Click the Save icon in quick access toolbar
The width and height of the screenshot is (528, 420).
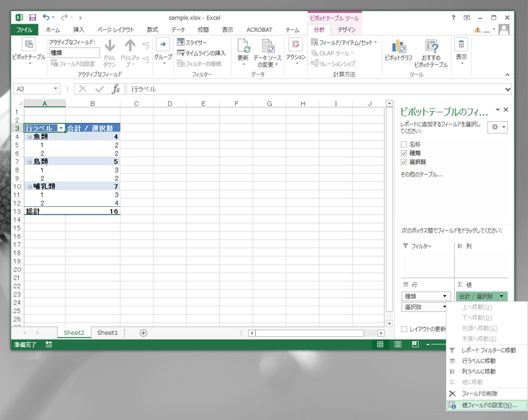point(32,18)
